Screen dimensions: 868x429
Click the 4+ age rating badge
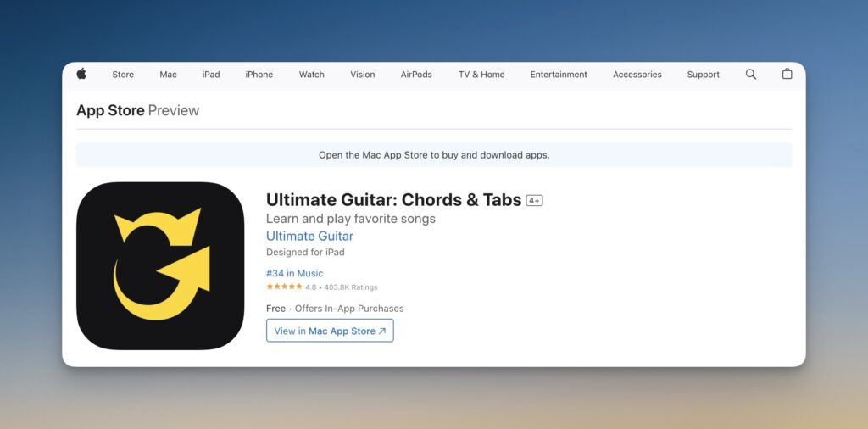(x=534, y=201)
